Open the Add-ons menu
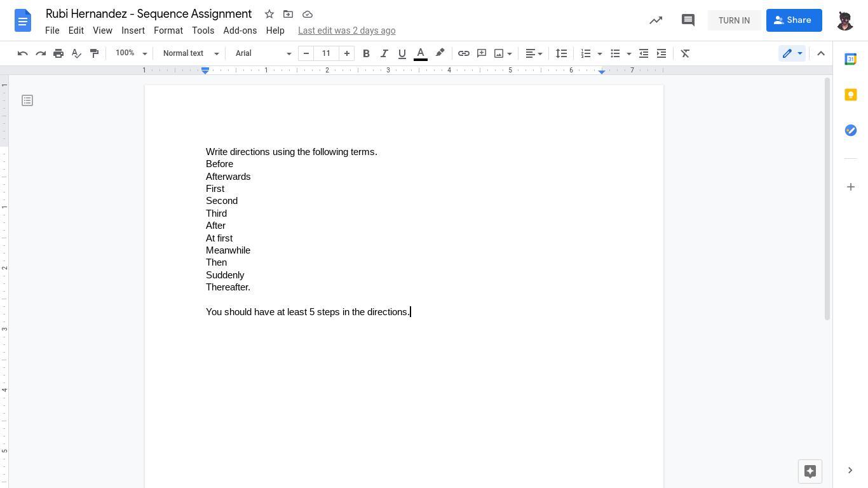Screen dimensions: 868x488 pyautogui.click(x=240, y=30)
